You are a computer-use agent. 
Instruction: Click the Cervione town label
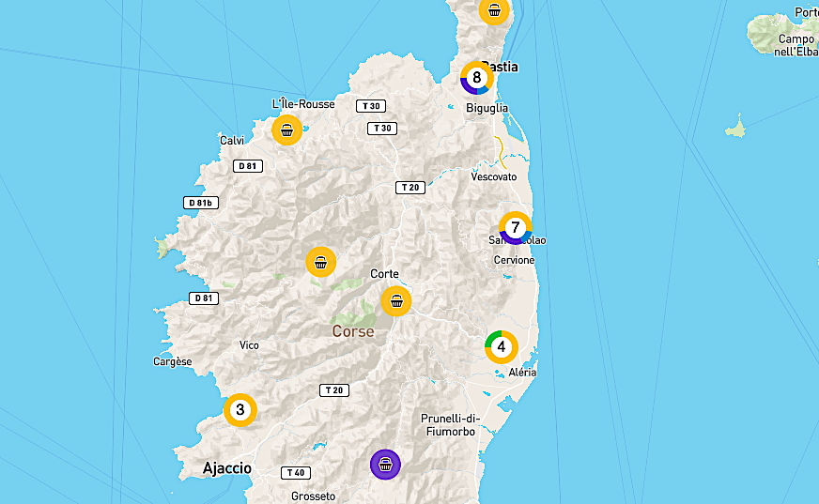point(514,260)
